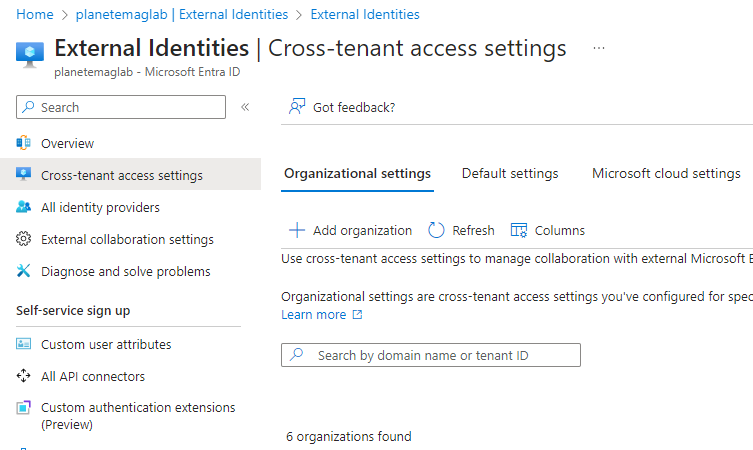Click the Got feedback? button
Screen dimensions: 753x450
pos(342,107)
